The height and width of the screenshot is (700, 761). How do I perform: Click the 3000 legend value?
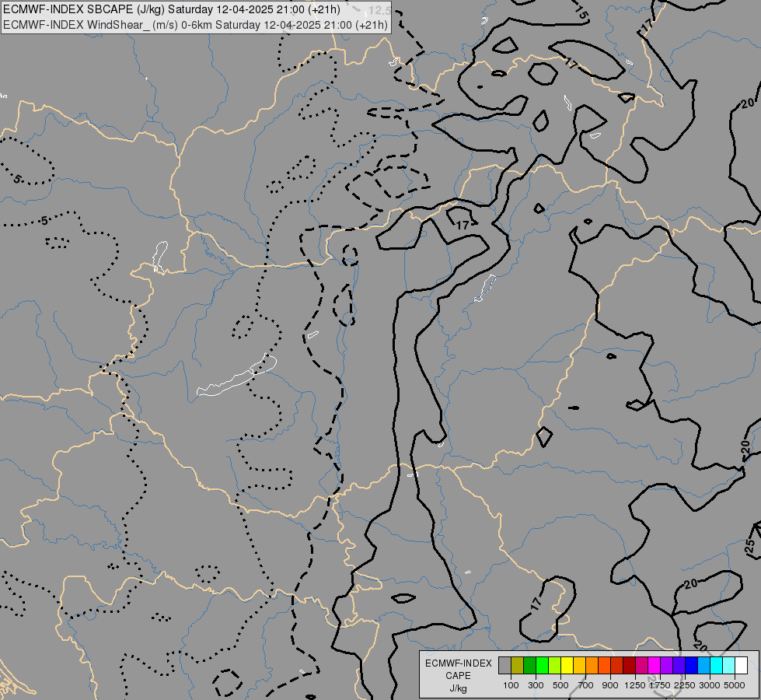coord(710,685)
